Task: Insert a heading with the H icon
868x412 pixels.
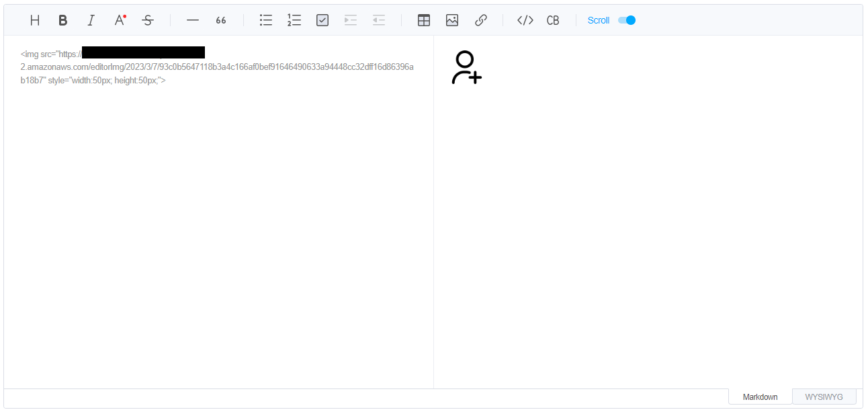Action: coord(34,20)
